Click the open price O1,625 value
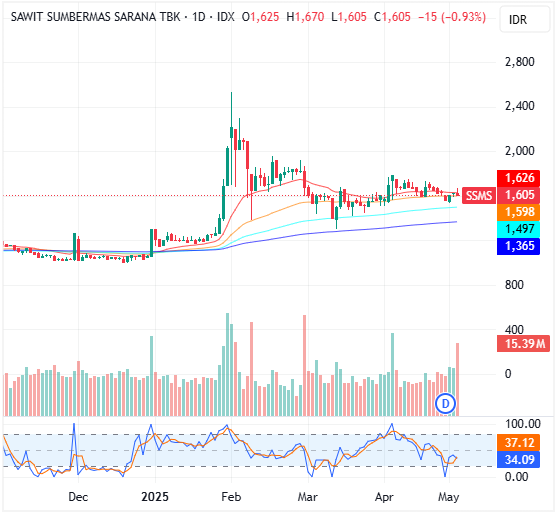 260,17
